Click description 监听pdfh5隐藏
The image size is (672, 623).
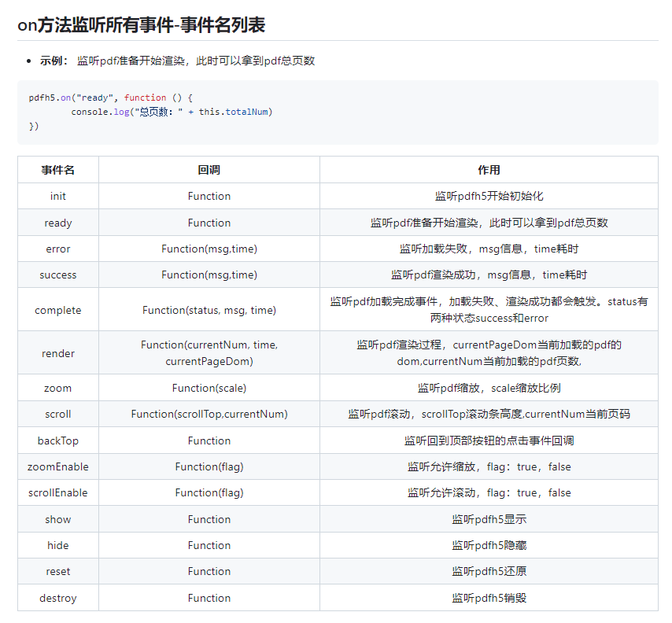click(489, 545)
